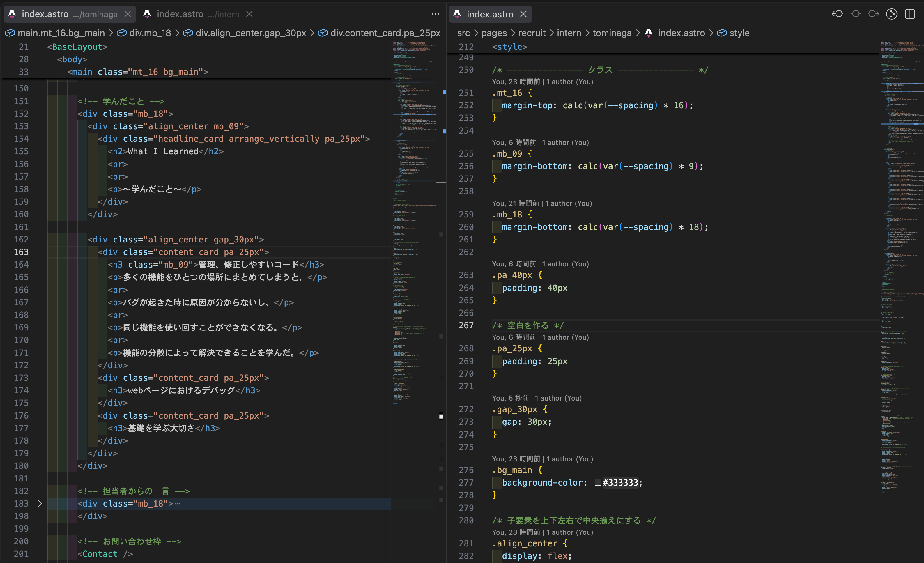Viewport: 924px width, 563px height.
Task: Close the index.astro tominaga tab
Action: (x=128, y=14)
